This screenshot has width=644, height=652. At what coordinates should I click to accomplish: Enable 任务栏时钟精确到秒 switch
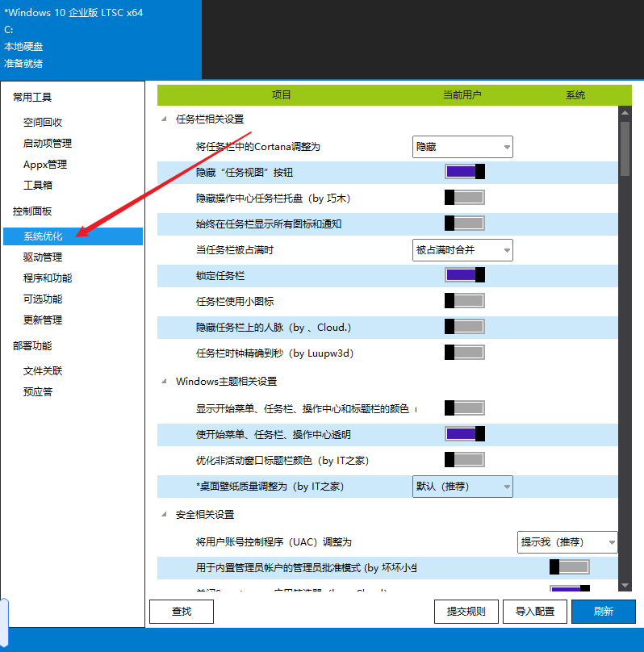tap(464, 352)
